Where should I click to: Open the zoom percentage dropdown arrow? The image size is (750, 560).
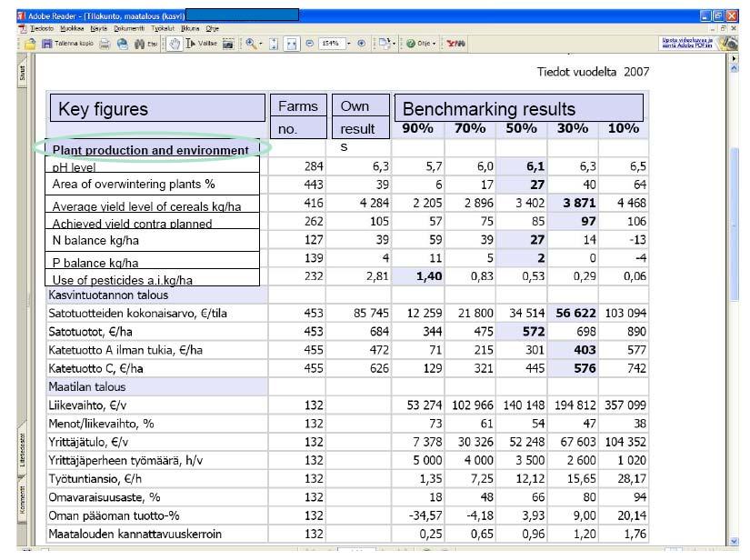tap(349, 44)
